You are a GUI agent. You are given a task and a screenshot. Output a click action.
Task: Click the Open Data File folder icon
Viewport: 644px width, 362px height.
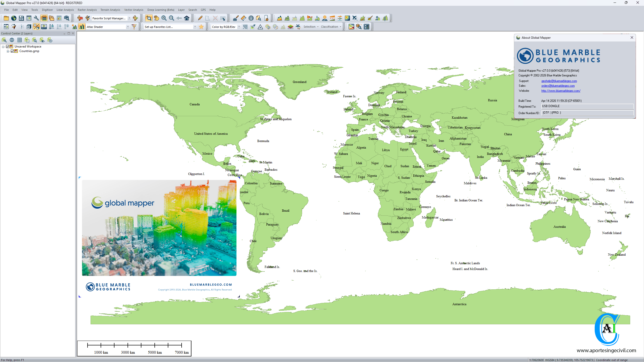(x=6, y=18)
